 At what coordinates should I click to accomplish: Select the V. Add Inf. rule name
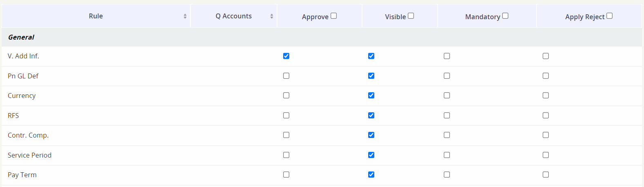(23, 56)
